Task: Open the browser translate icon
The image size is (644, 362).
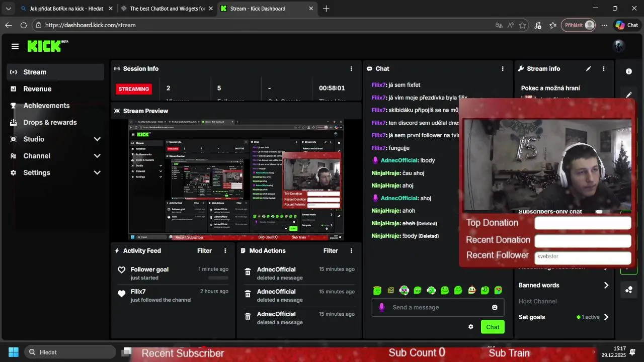Action: (x=499, y=25)
